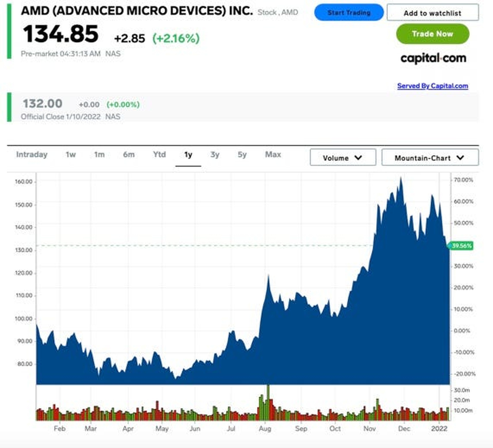Select the Ytd range tab
This screenshot has width=493, height=448.
point(159,155)
